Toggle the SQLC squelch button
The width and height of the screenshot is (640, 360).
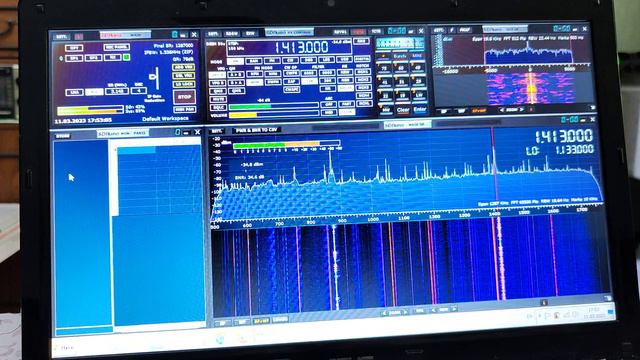pyautogui.click(x=218, y=107)
